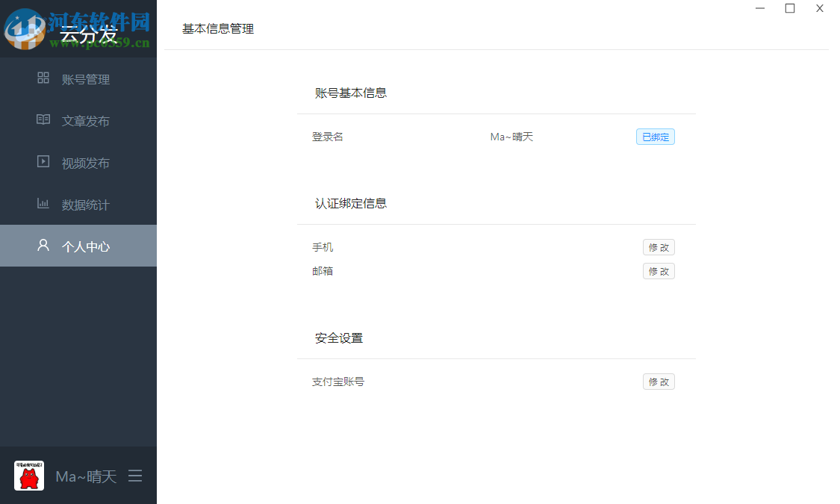
Task: Open 文章发布 from the sidebar
Action: coord(84,120)
